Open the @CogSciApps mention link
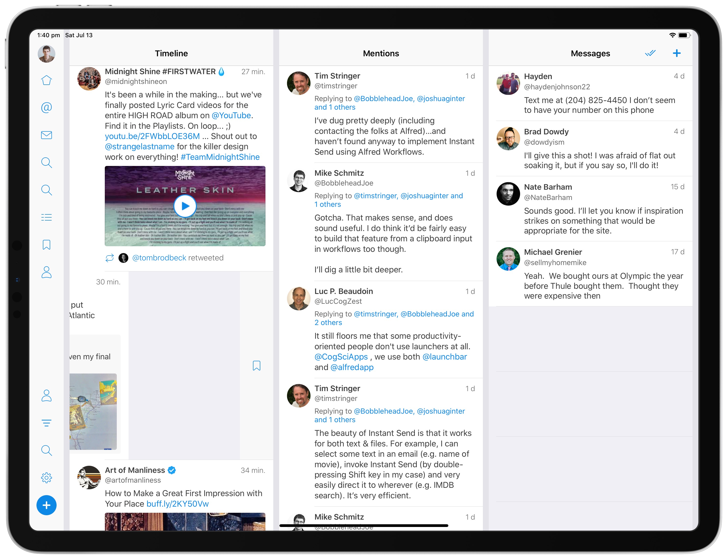Viewport: 728px width, 560px height. 341,357
